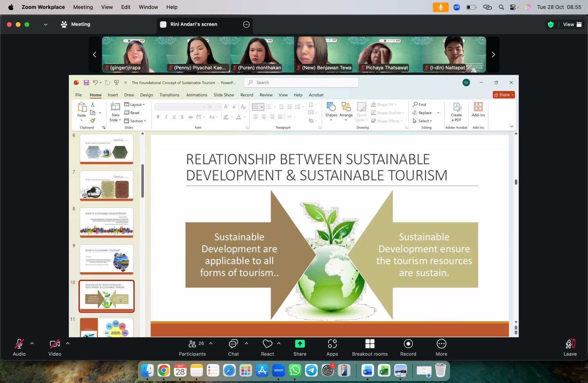The width and height of the screenshot is (588, 383).
Task: Click Center paragraph alignment icon
Action: coord(264,117)
